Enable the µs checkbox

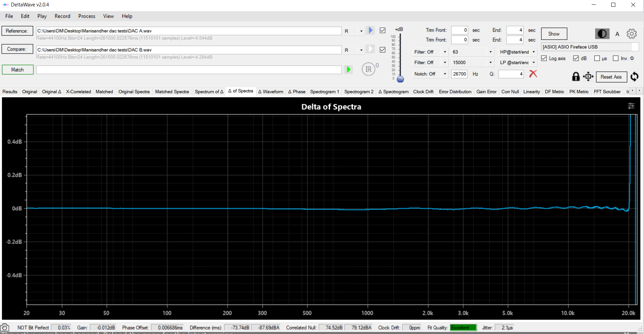(x=597, y=58)
